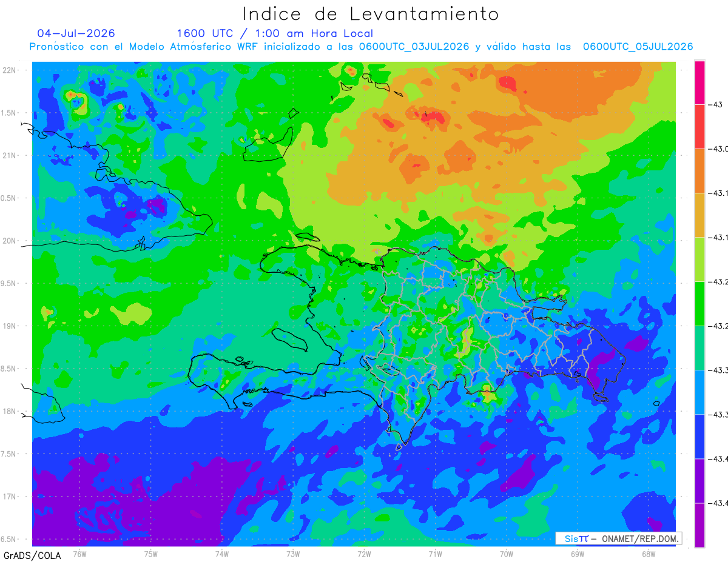Click the royal blue legend color block
The image size is (728, 562).
[x=699, y=436]
